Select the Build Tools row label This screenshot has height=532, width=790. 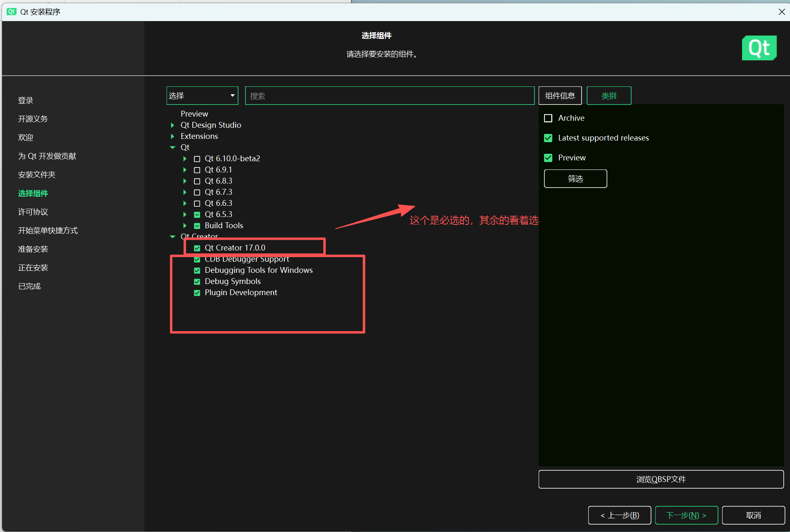224,226
